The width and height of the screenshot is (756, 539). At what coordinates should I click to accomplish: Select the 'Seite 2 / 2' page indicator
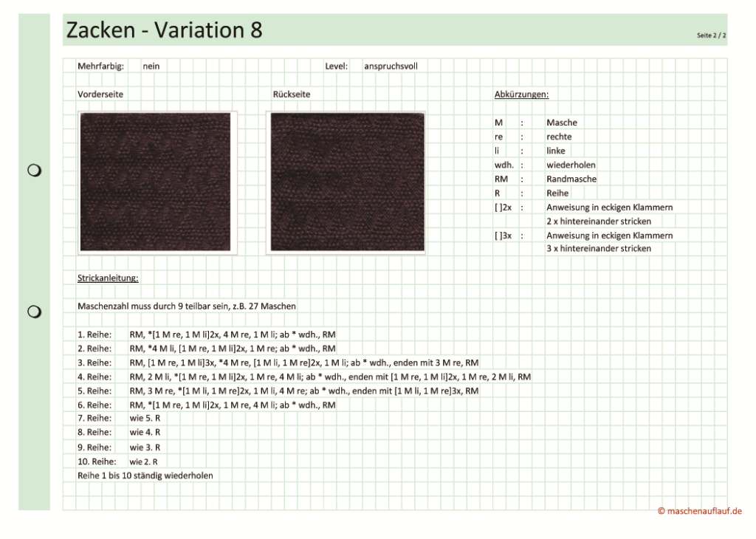coord(711,35)
